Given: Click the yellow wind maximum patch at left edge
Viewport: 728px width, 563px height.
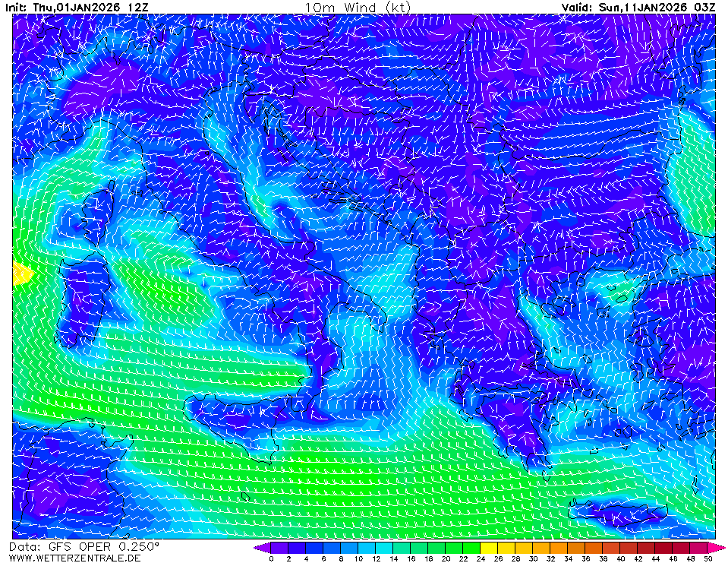Looking at the screenshot, I should (x=21, y=273).
